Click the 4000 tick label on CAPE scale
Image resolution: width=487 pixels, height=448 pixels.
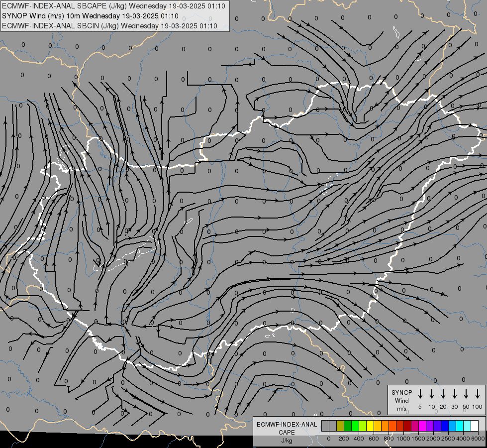(463, 439)
